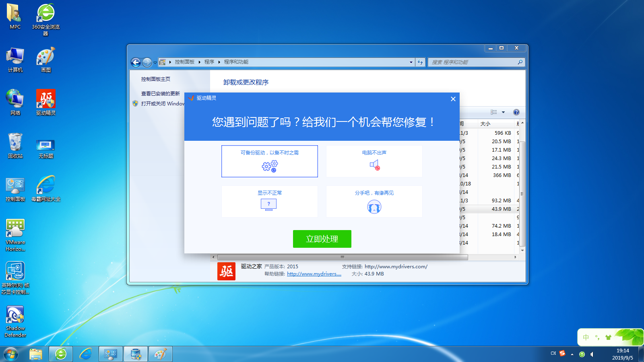
Task: Select the 毒霸网址大全 desktop shortcut
Action: 46,189
